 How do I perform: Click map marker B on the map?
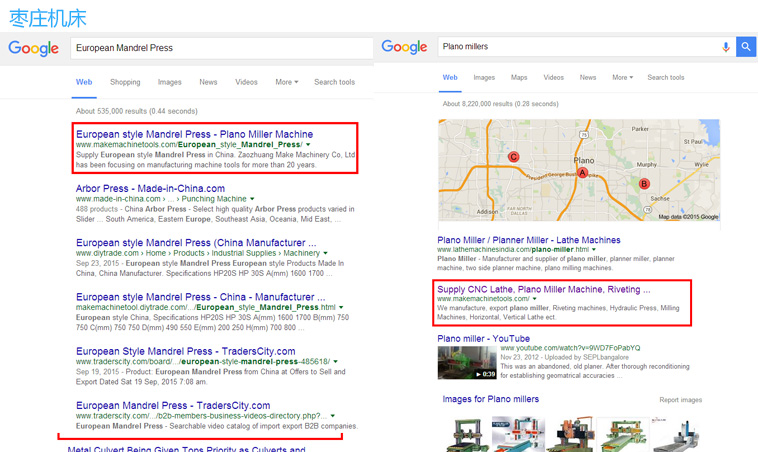pyautogui.click(x=643, y=184)
